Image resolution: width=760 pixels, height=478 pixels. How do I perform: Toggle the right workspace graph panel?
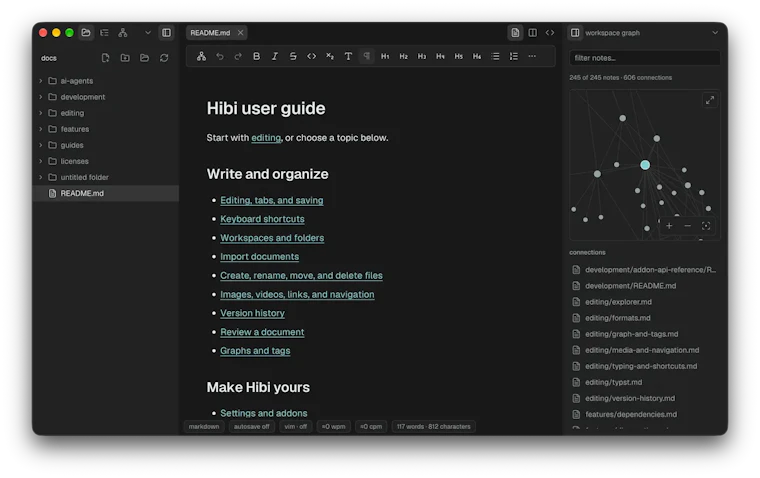click(x=575, y=32)
